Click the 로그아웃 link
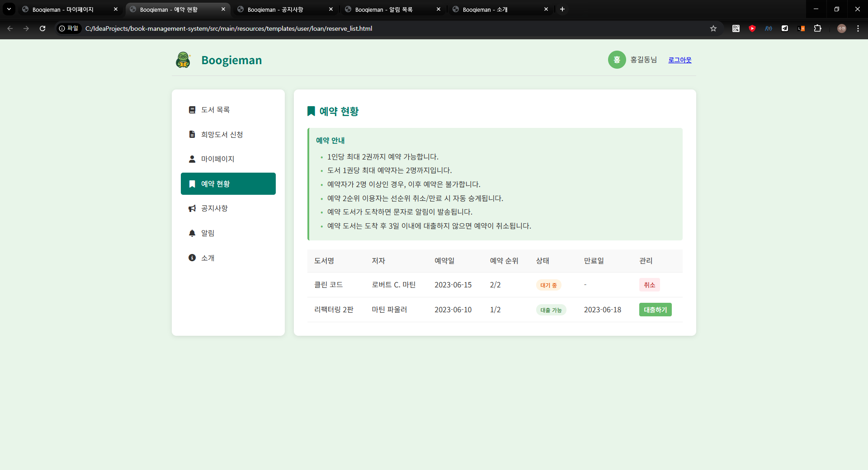The width and height of the screenshot is (868, 470). coord(679,60)
